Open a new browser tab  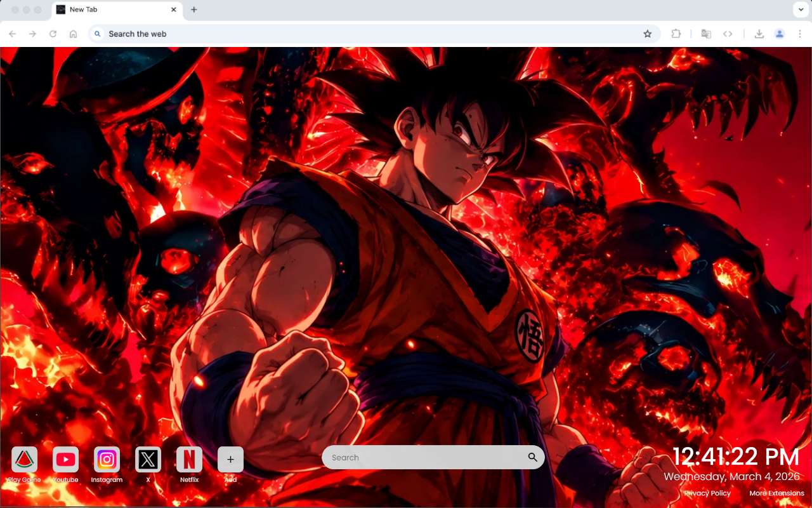tap(194, 10)
